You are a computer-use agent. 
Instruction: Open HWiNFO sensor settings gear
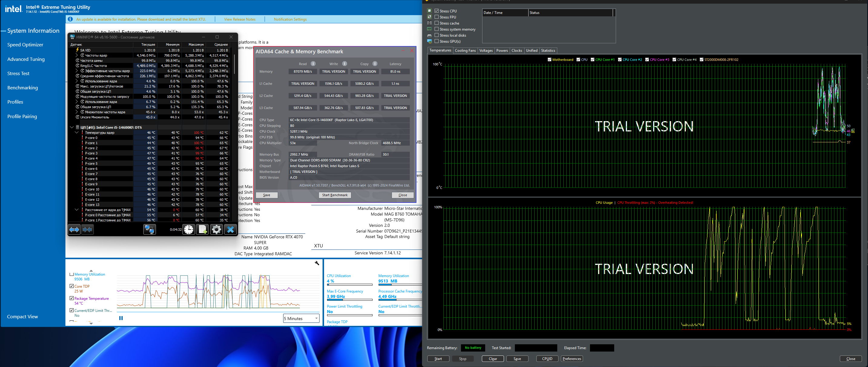216,230
